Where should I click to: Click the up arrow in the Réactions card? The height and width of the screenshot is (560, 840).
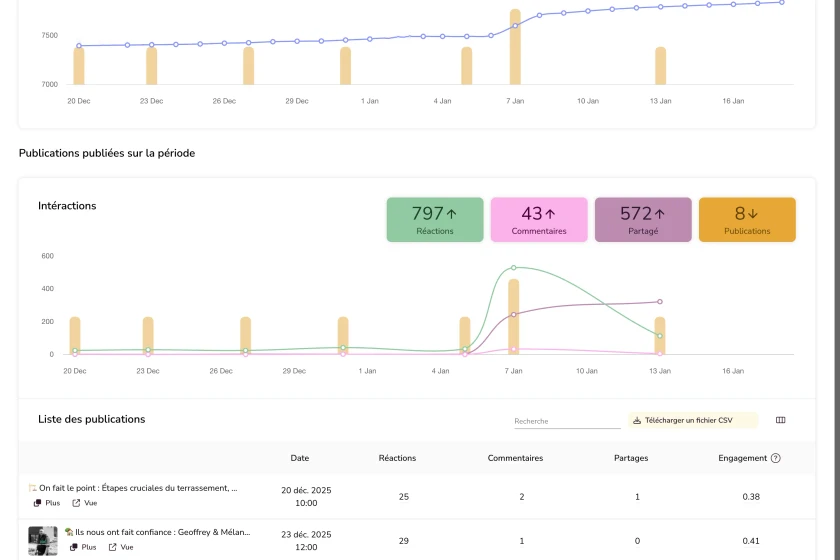[451, 213]
